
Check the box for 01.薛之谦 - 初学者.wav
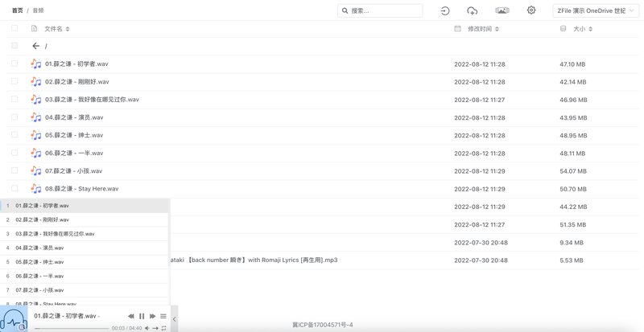tap(14, 64)
